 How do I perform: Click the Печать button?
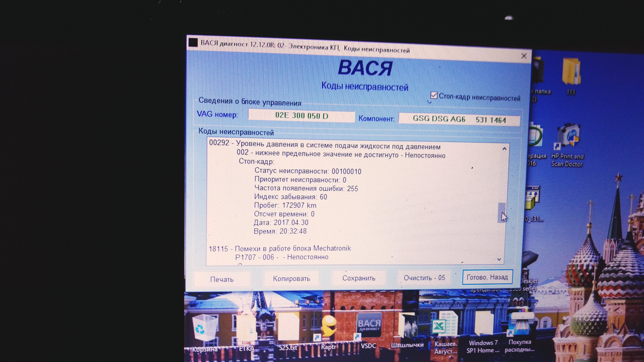tap(222, 279)
